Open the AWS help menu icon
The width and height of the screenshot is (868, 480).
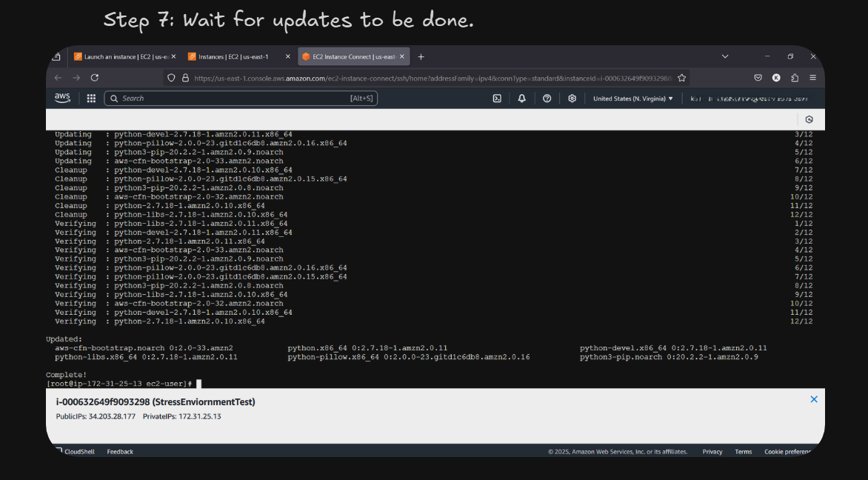coord(547,99)
